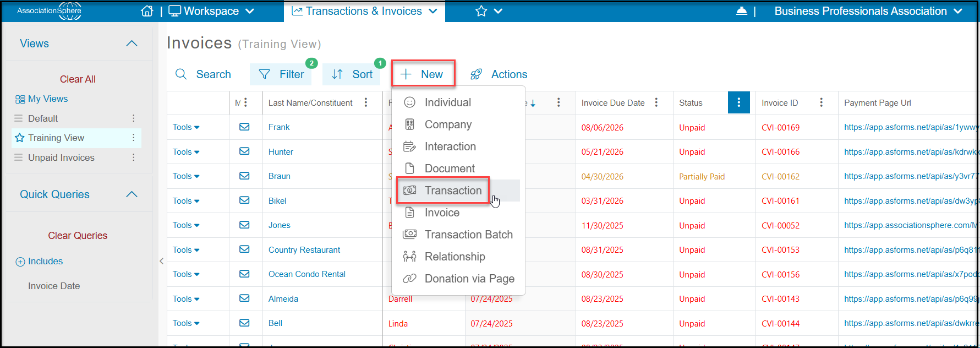Click email icon for Bikel row

(x=244, y=200)
